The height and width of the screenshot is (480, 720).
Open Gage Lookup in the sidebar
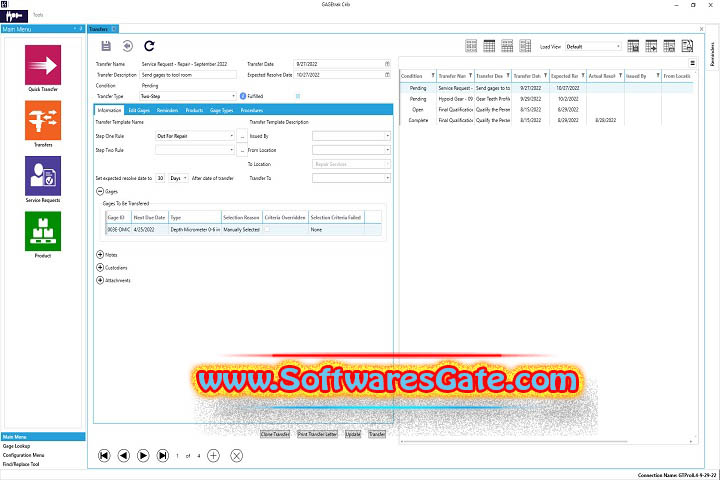point(17,446)
